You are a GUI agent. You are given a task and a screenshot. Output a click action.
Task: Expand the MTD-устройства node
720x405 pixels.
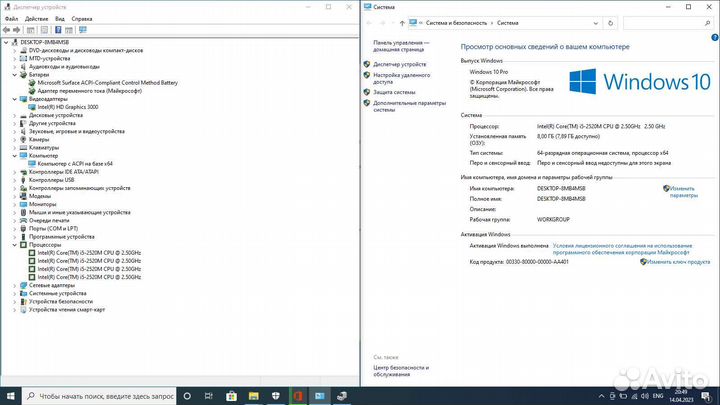click(15, 59)
